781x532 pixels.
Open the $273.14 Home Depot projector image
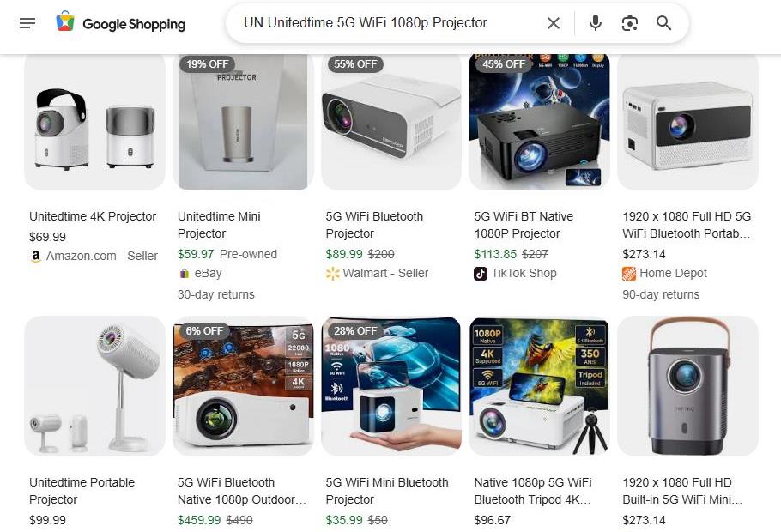click(687, 122)
